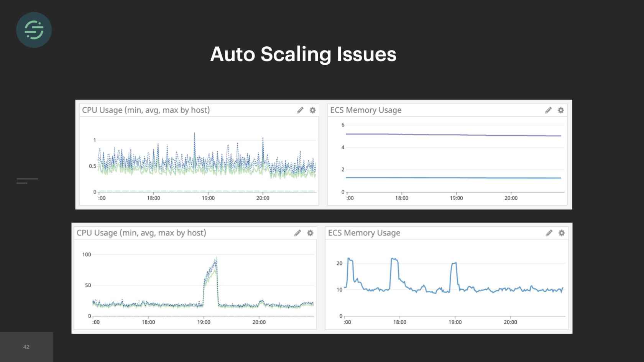
Task: Edit lower ECS Memory Usage panel with pencil icon
Action: 549,233
